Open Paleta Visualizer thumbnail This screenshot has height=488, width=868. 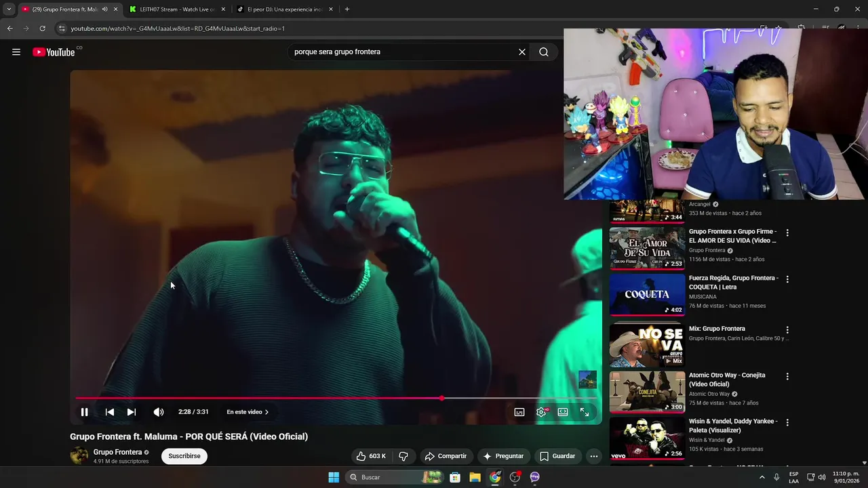[647, 438]
